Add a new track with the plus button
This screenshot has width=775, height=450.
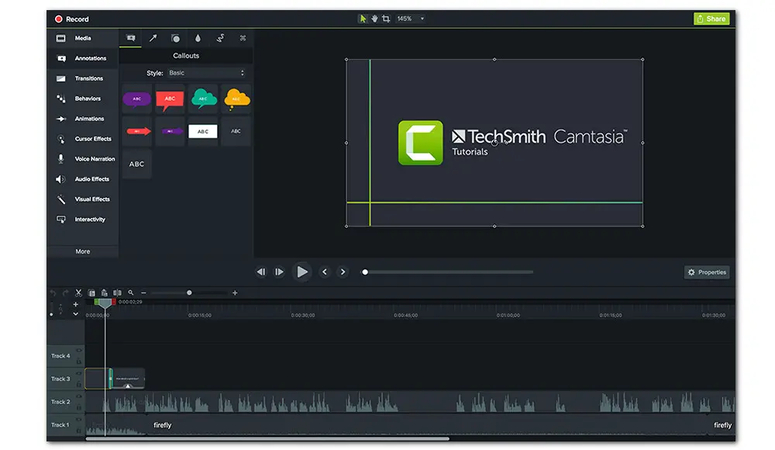[x=76, y=305]
